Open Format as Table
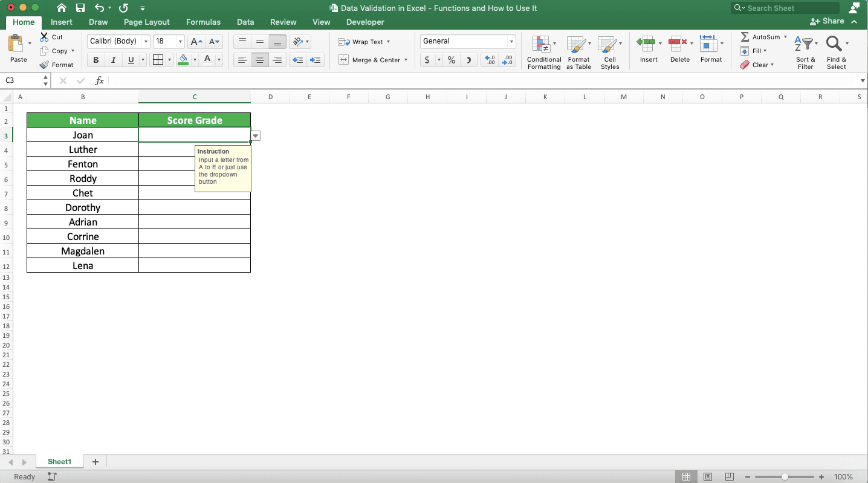Image resolution: width=868 pixels, height=483 pixels. click(x=578, y=53)
